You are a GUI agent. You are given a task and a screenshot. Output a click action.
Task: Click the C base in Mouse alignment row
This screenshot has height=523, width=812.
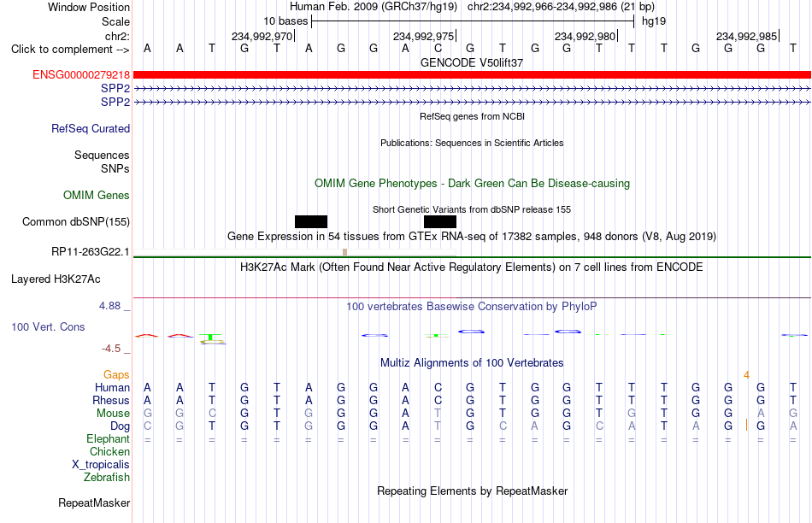[212, 414]
